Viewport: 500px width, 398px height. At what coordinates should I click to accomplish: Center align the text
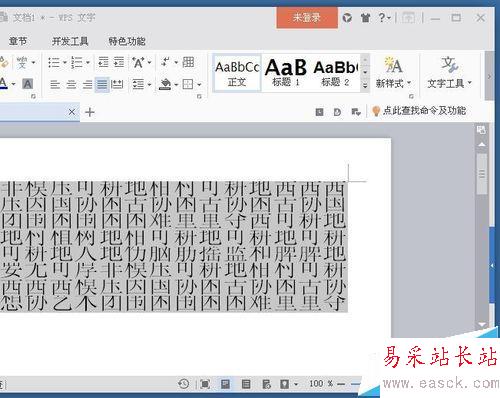point(71,84)
